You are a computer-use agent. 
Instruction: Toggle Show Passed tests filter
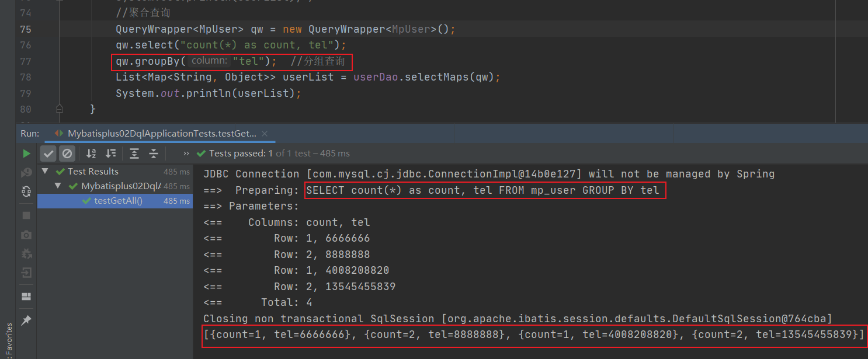[48, 154]
